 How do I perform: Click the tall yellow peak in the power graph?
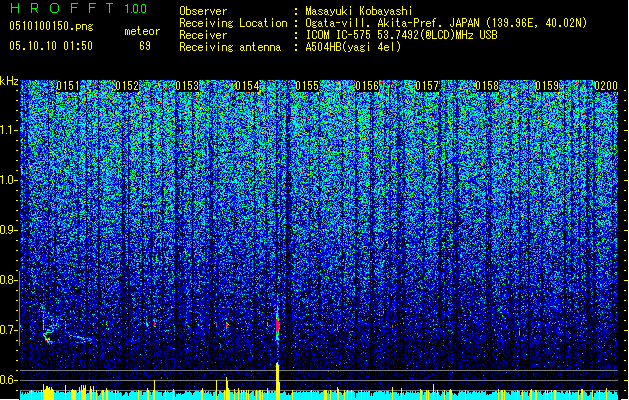pos(277,381)
